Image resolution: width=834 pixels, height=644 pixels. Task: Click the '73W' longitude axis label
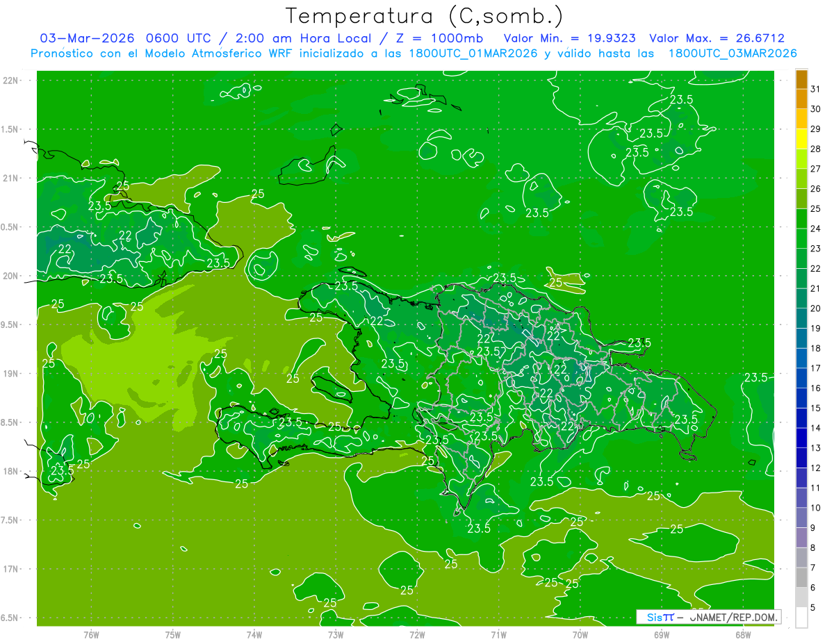(336, 634)
